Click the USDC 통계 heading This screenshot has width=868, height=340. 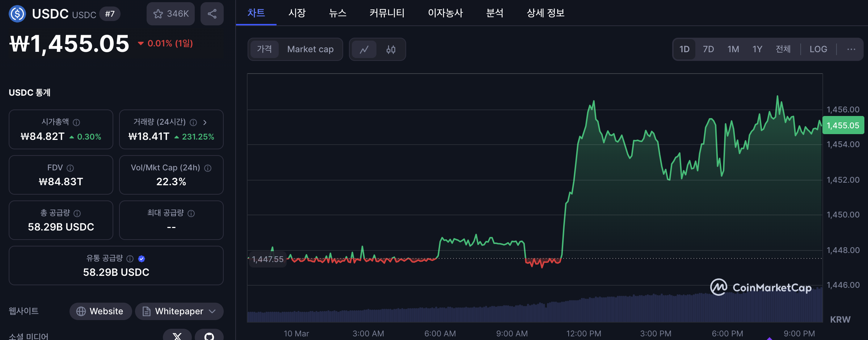pyautogui.click(x=30, y=93)
